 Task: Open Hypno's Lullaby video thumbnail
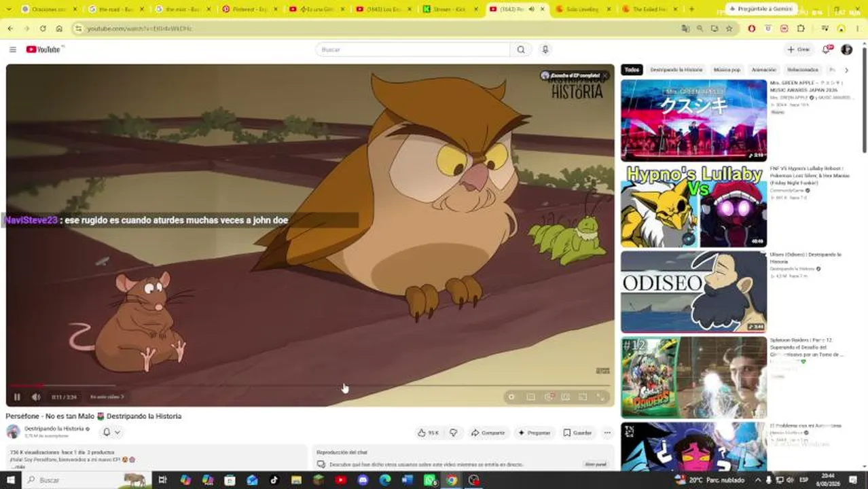pyautogui.click(x=693, y=206)
